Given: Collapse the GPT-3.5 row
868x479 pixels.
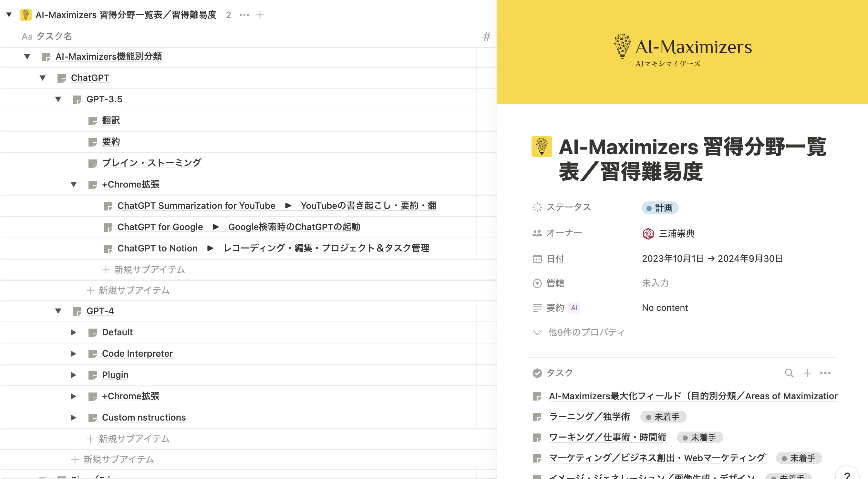Looking at the screenshot, I should 58,99.
